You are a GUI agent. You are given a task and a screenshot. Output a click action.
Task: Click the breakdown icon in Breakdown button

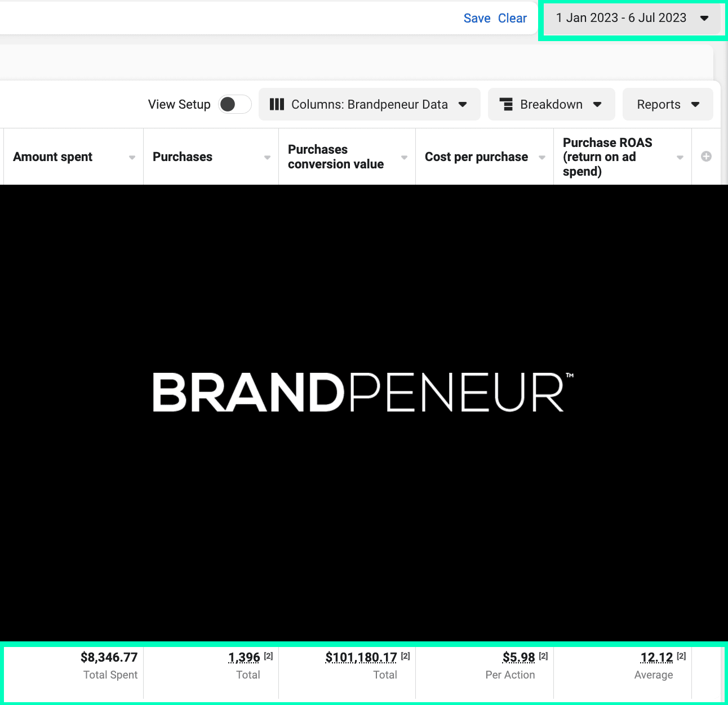click(x=506, y=104)
